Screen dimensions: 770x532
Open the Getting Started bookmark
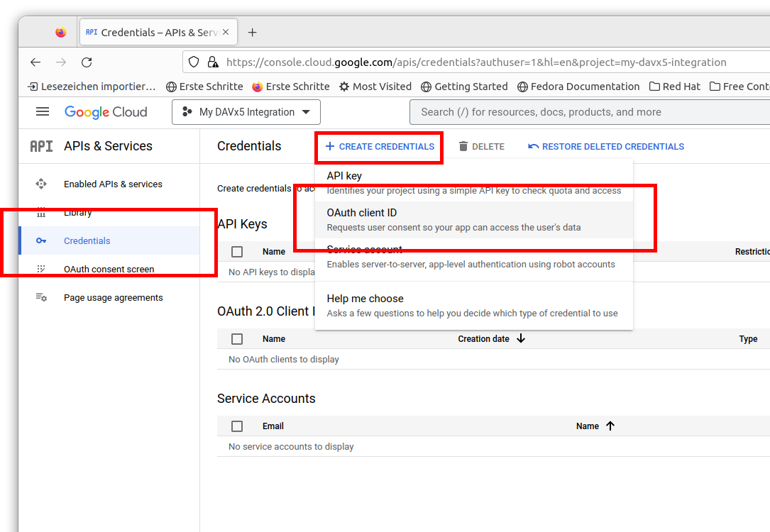pos(464,87)
